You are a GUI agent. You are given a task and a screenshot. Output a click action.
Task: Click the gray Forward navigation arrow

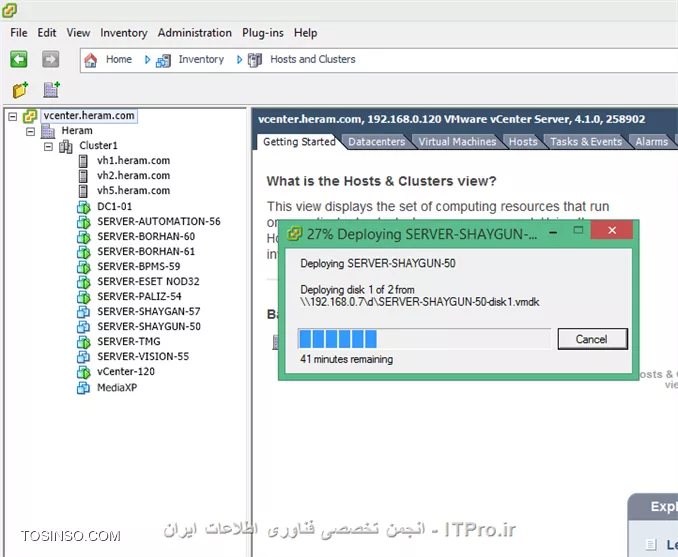[50, 59]
